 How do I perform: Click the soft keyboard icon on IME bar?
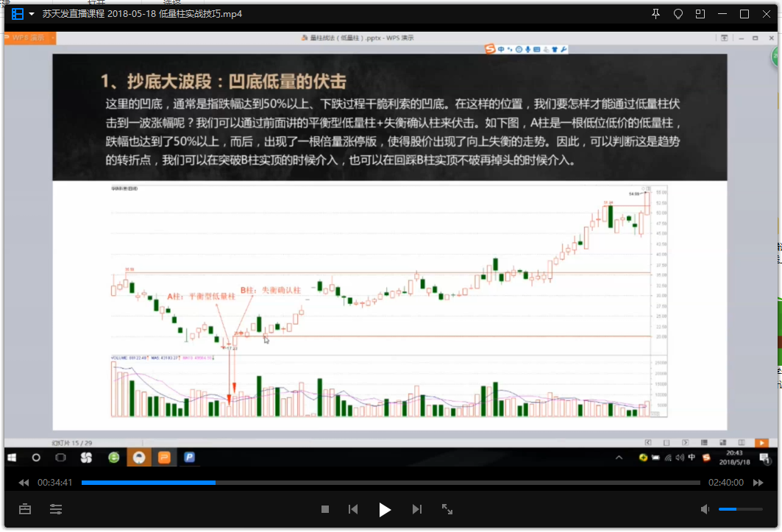pyautogui.click(x=536, y=49)
